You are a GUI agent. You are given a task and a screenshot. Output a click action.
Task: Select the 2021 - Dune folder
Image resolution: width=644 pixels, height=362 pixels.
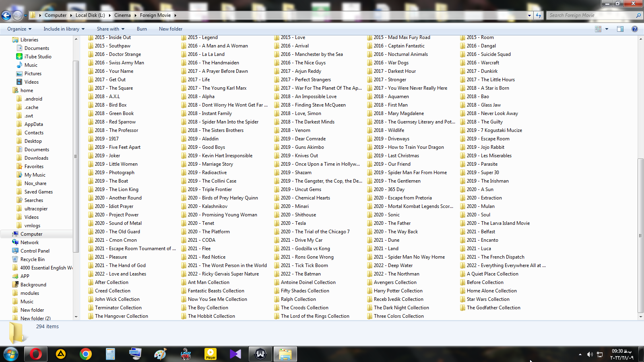[x=386, y=240]
